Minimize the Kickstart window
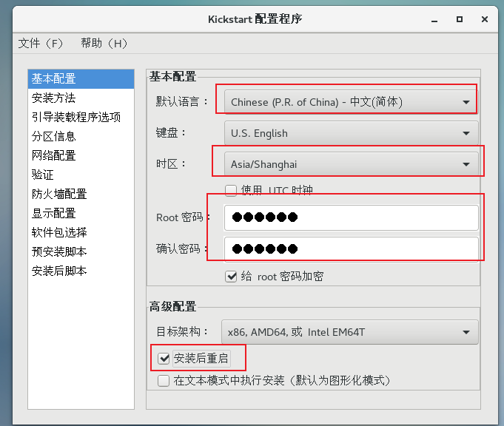This screenshot has width=504, height=426. 434,19
